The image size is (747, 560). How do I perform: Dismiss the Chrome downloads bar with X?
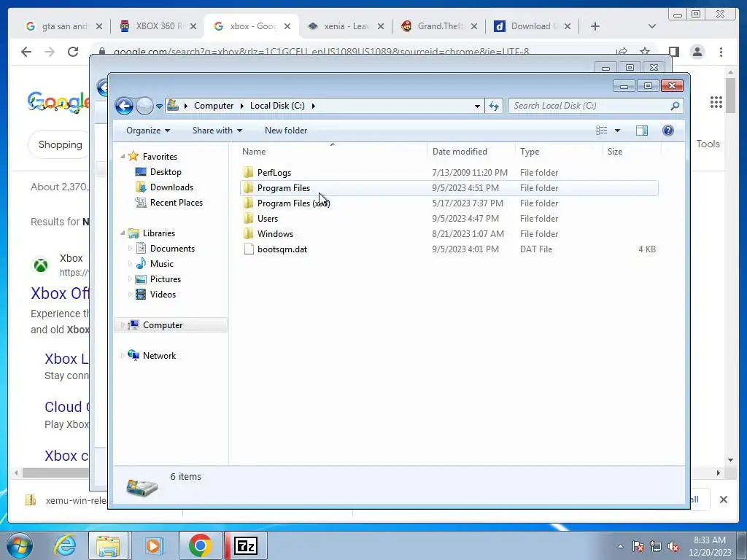(723, 499)
